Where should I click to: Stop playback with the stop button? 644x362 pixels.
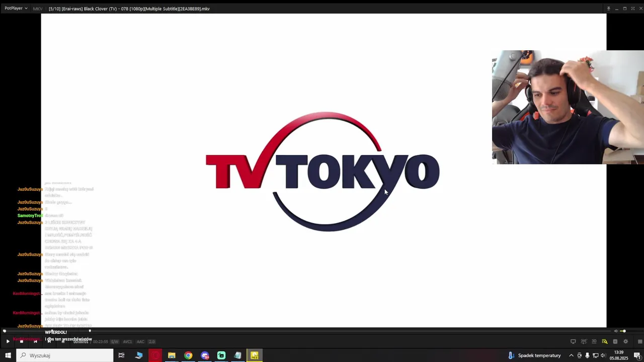pyautogui.click(x=22, y=341)
